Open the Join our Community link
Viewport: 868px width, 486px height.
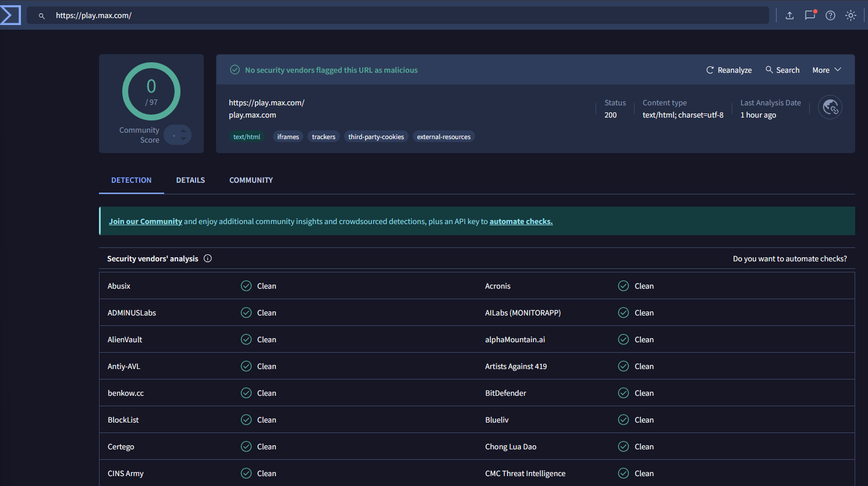pyautogui.click(x=146, y=221)
